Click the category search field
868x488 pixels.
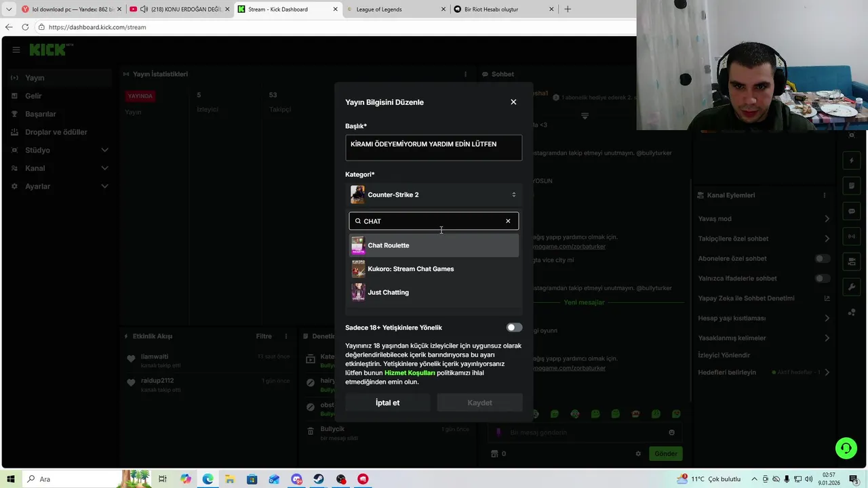(x=433, y=221)
